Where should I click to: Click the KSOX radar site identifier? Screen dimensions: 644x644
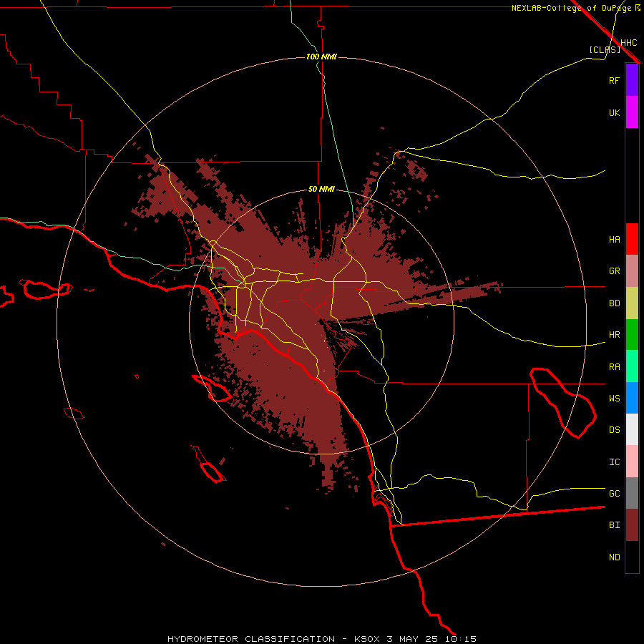coord(368,639)
